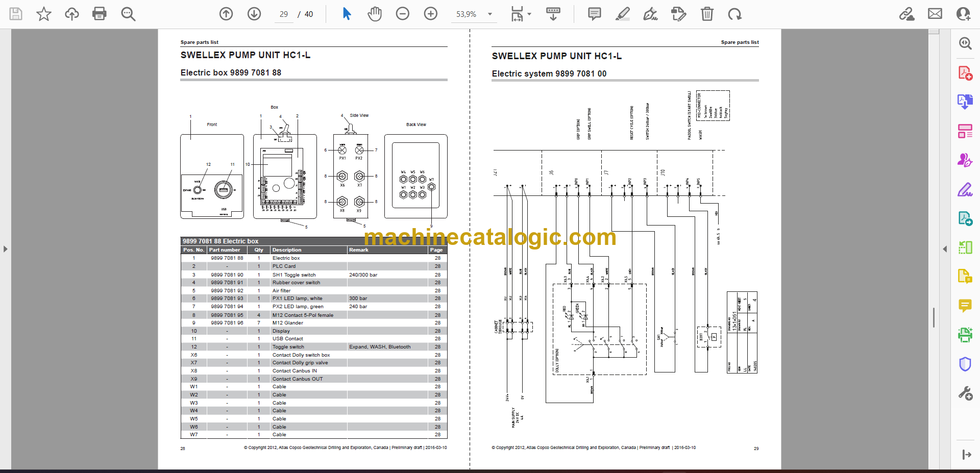Screen dimensions: 980x473
Task: Click the read mode scroll icon
Action: click(553, 14)
